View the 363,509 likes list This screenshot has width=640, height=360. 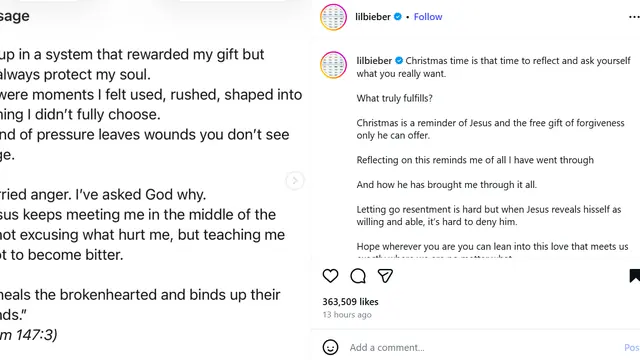350,302
